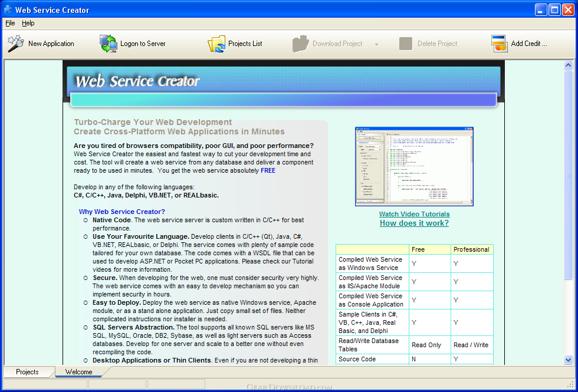Click the Delete Project icon
Screen dimensions: 578x392
click(406, 44)
